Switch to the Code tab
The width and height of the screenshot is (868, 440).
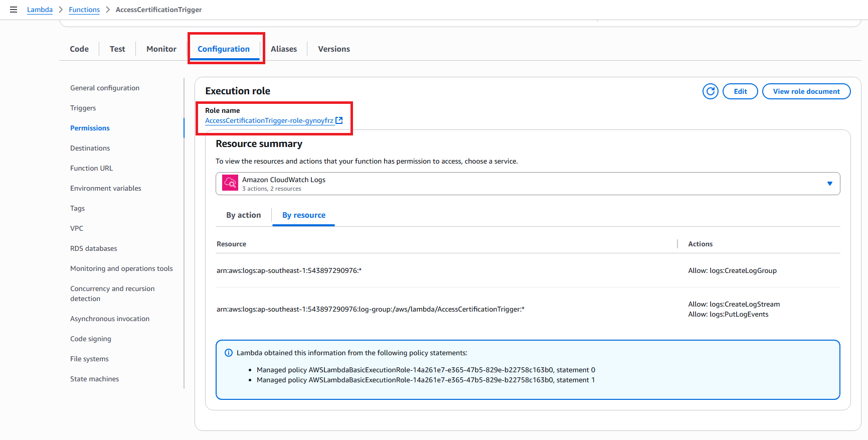[79, 49]
